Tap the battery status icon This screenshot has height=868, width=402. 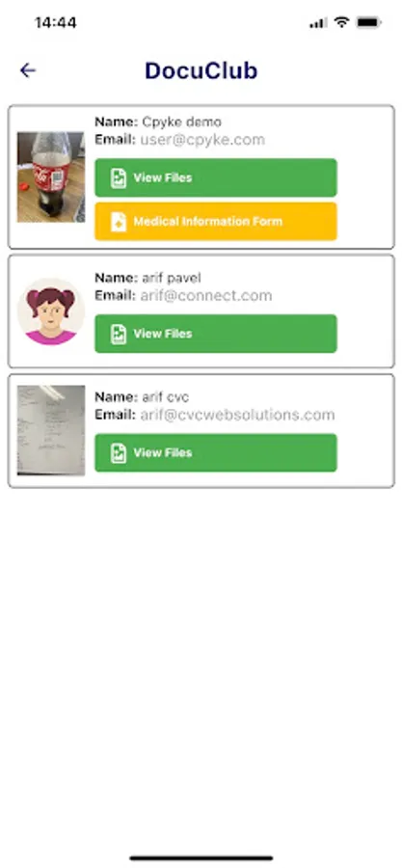[368, 22]
